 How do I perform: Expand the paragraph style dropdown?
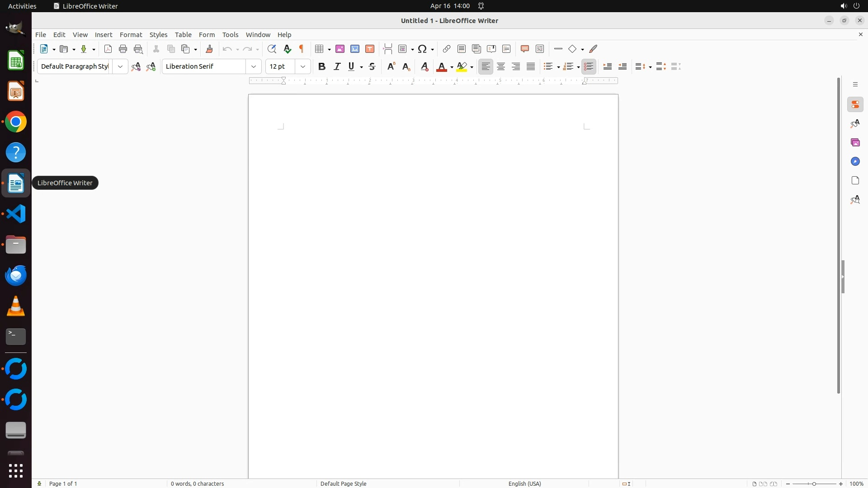click(x=120, y=66)
